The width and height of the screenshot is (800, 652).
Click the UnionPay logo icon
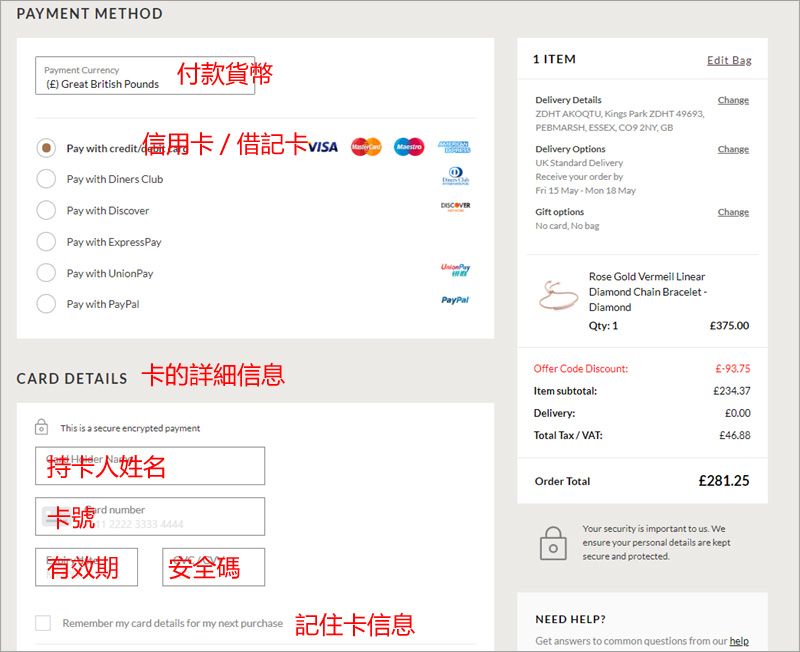coord(455,269)
